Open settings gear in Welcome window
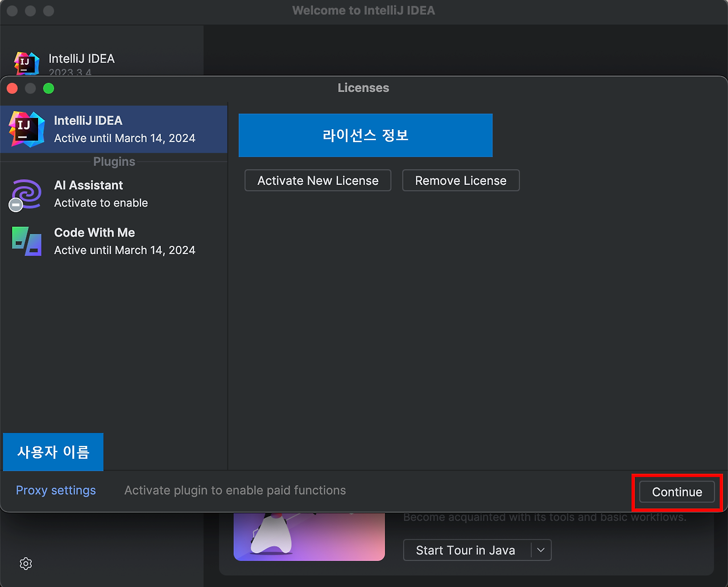The width and height of the screenshot is (728, 587). point(26,564)
